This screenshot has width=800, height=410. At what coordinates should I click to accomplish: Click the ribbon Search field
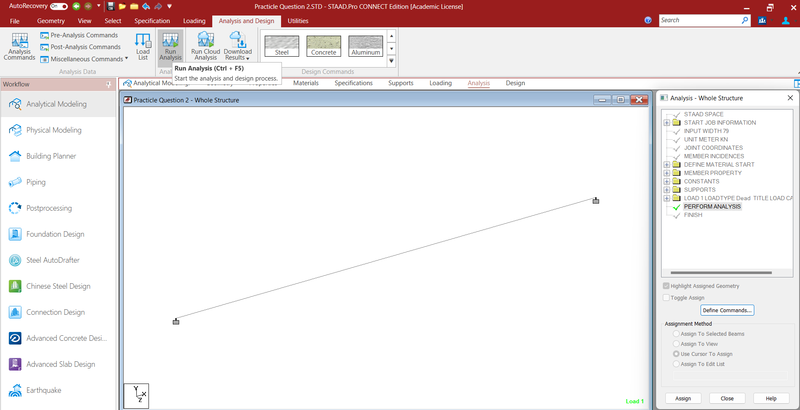[705, 20]
